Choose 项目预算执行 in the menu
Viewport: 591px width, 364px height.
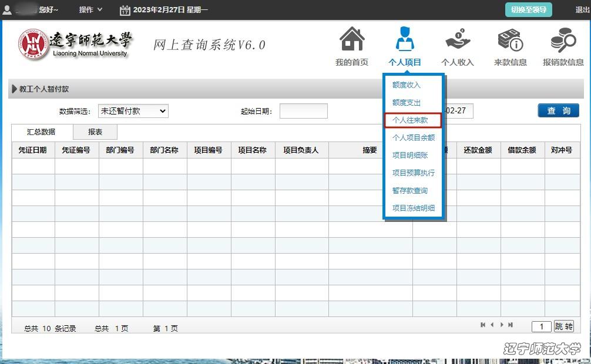(414, 173)
